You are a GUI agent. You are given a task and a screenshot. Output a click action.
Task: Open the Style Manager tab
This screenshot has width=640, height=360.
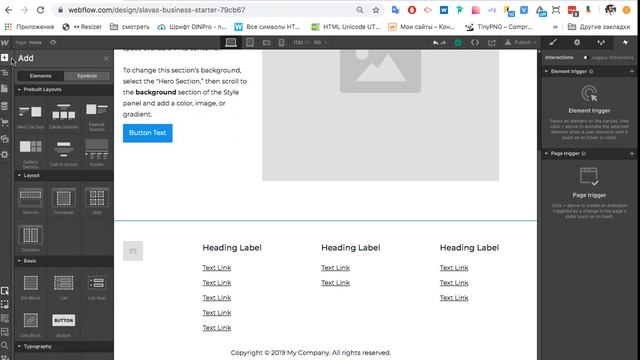(x=601, y=42)
